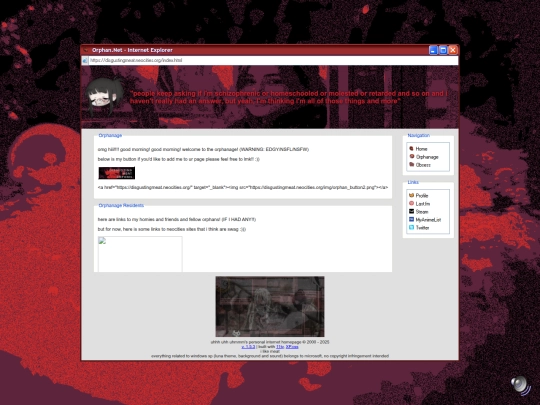Click the 'here are links to my homies' line
Screen dimensions: 540x405
point(177,219)
